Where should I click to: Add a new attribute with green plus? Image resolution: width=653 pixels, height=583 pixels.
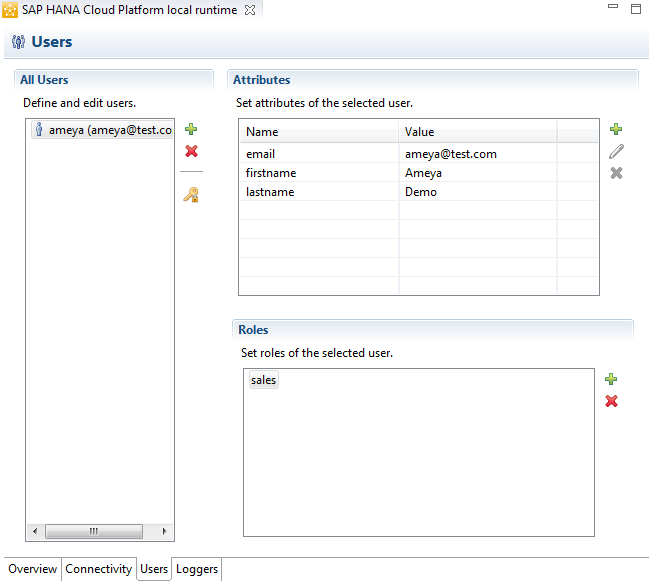click(x=616, y=129)
